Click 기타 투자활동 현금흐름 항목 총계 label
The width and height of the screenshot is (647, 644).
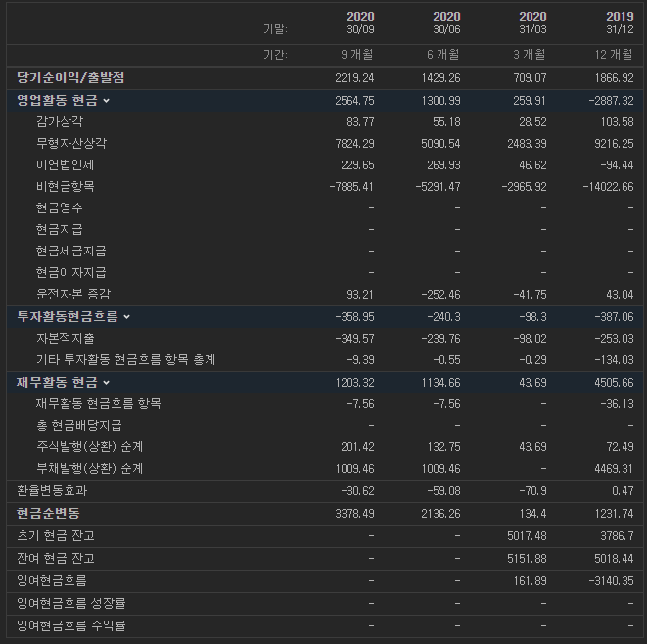pyautogui.click(x=126, y=360)
